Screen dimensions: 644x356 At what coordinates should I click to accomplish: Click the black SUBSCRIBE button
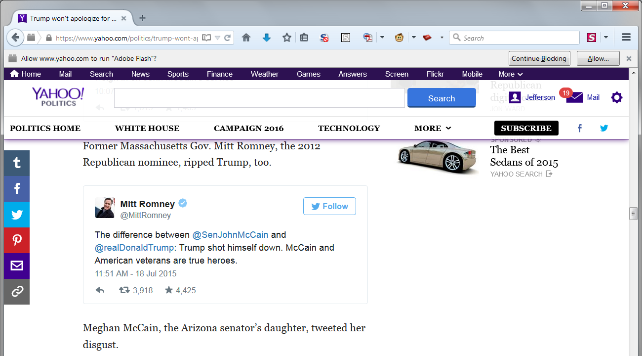526,128
